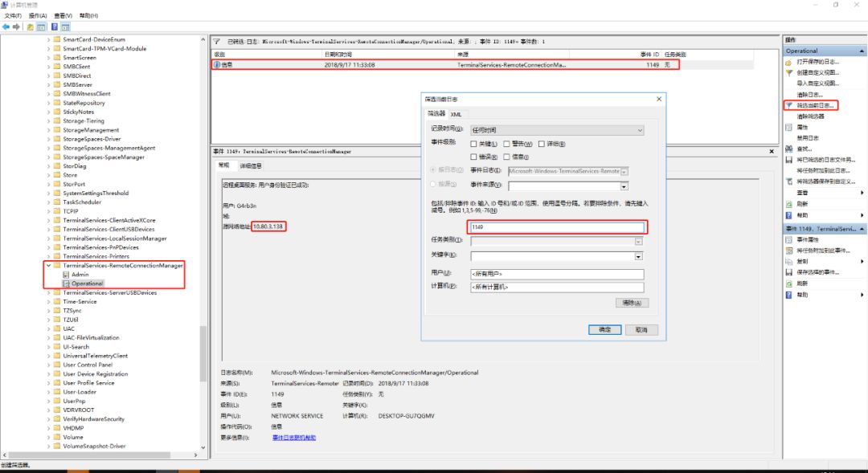Select the 按源 radio button
868x473 pixels.
tap(433, 184)
